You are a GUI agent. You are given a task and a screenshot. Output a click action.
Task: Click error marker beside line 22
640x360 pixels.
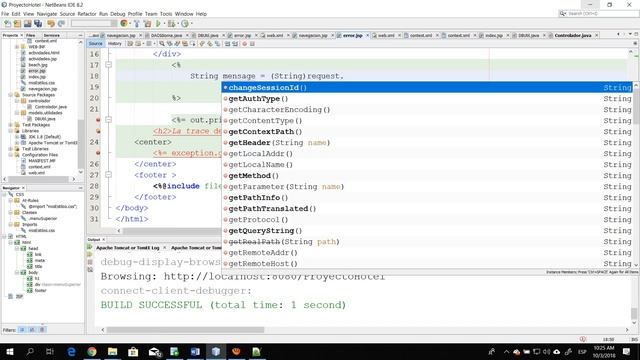pyautogui.click(x=98, y=120)
